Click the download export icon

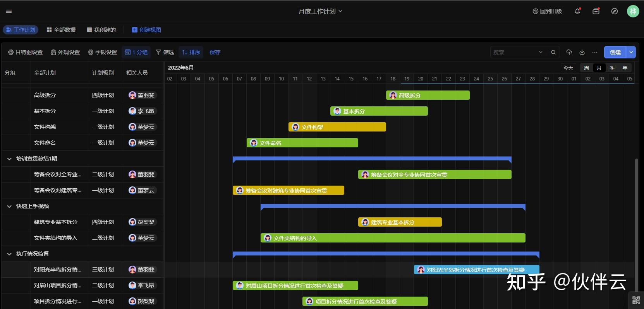(582, 52)
